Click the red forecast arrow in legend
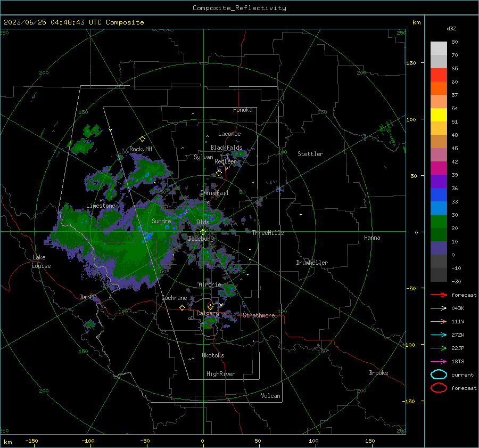 point(439,295)
